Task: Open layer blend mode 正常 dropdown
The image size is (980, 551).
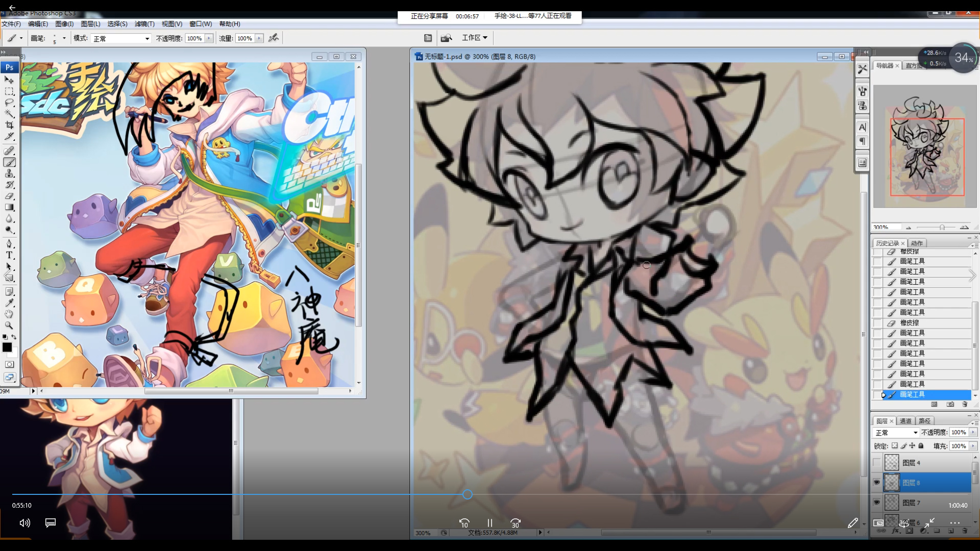Action: point(896,433)
